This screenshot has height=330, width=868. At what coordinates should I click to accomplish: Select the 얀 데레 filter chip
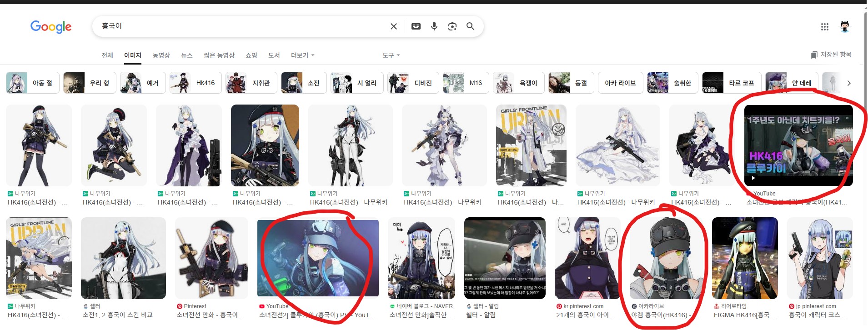(792, 83)
